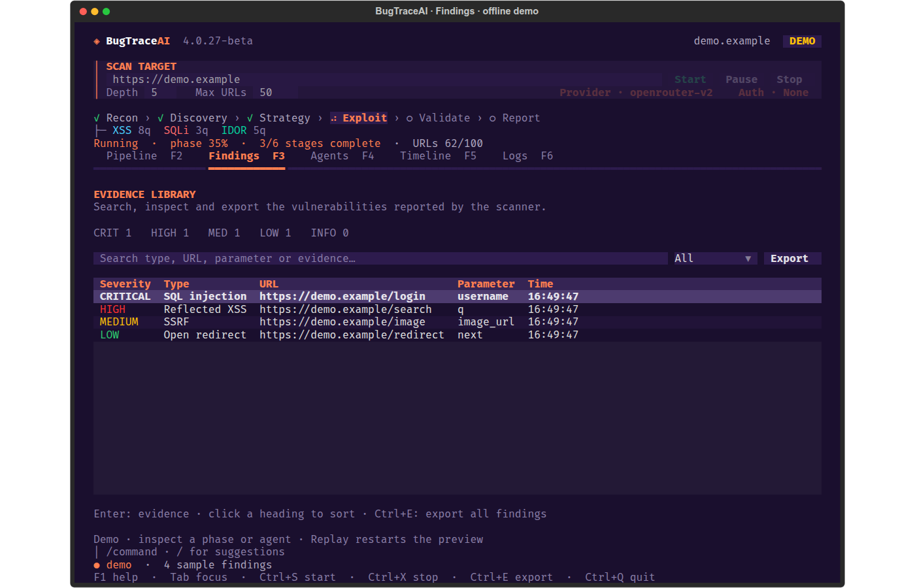Sort by the Parameter column heading
Image resolution: width=915 pixels, height=588 pixels.
486,284
